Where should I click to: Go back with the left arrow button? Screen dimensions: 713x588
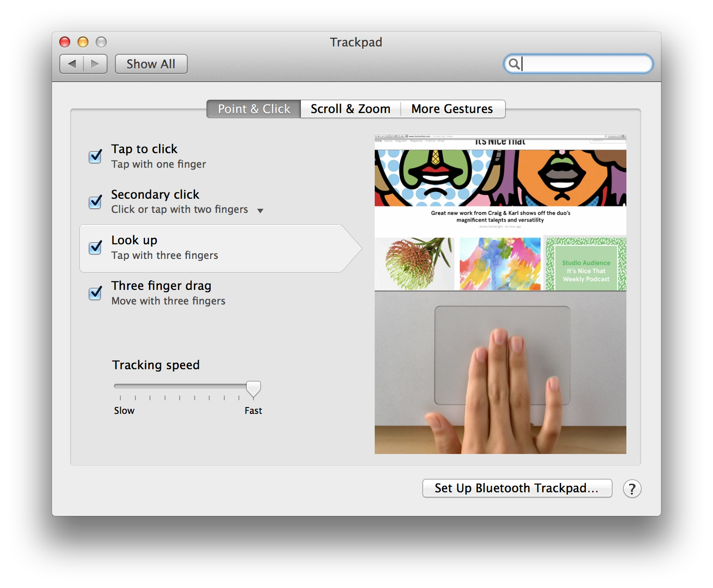[x=72, y=64]
